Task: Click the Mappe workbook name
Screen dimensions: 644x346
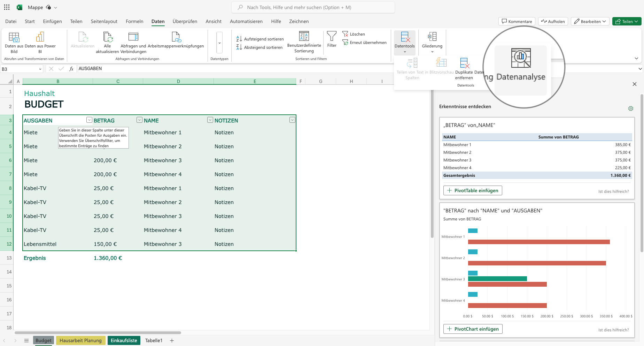Action: pos(36,7)
